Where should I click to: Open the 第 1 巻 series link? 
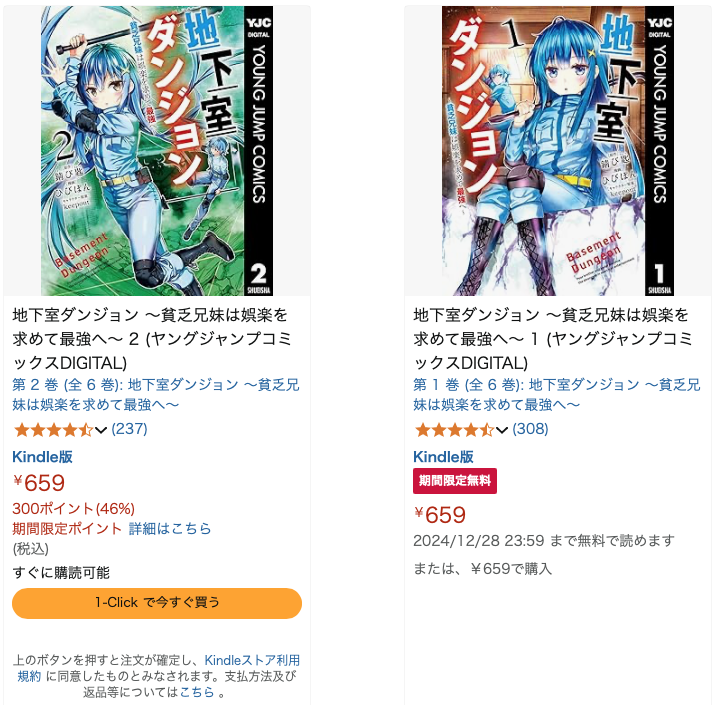[x=557, y=394]
